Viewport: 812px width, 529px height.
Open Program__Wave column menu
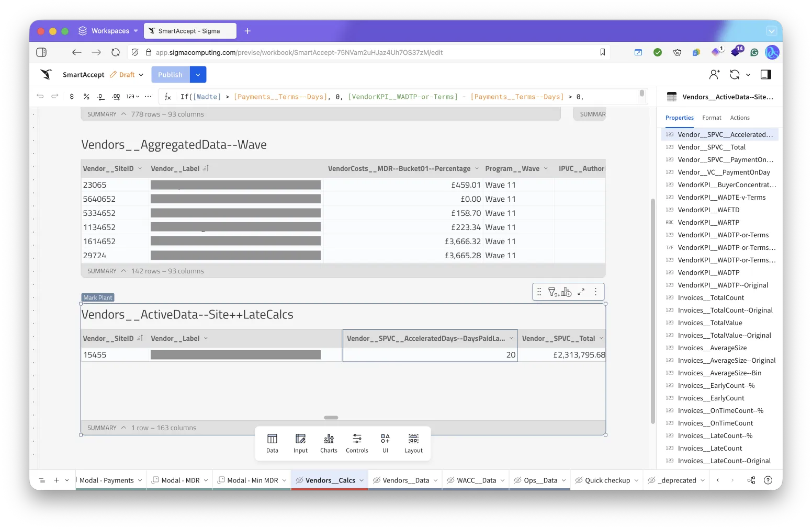coord(546,168)
